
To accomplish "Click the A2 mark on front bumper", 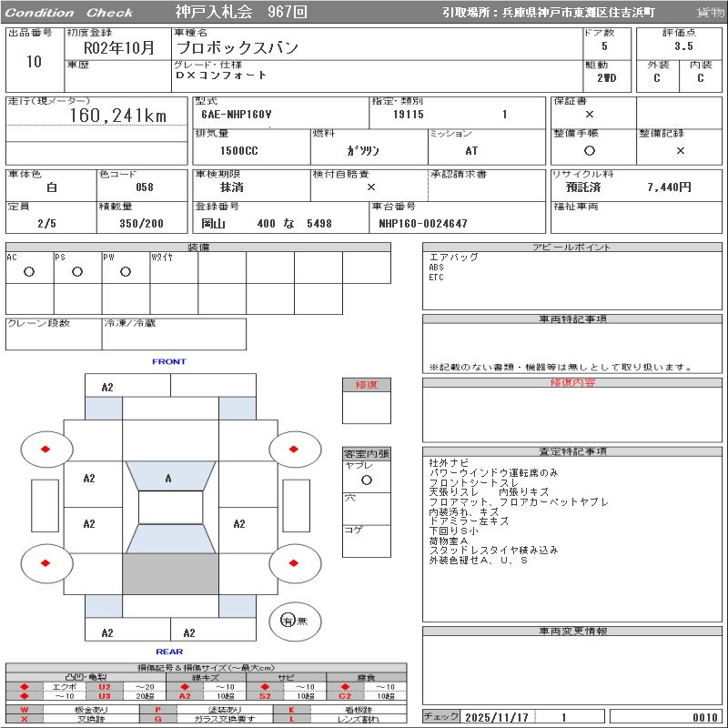I will [x=107, y=387].
